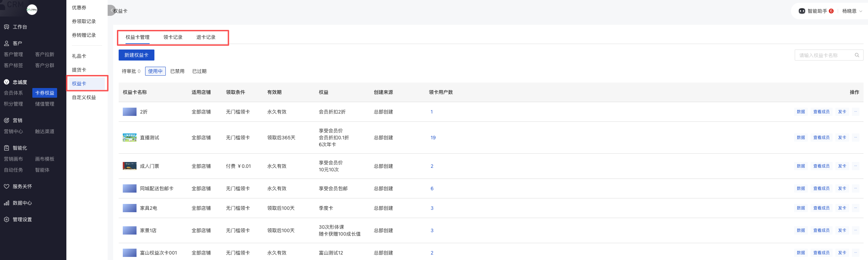The width and height of the screenshot is (868, 260).
Task: Open 数据中心 bar chart icon
Action: [x=7, y=203]
